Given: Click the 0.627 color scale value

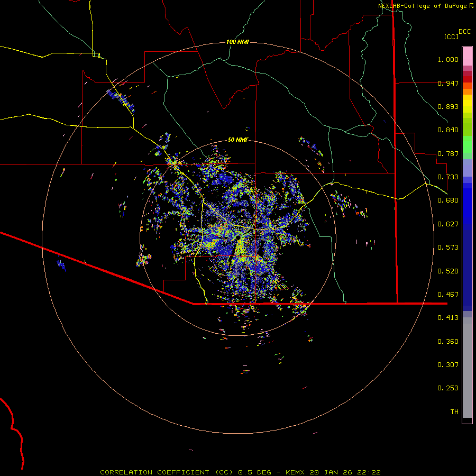Looking at the screenshot, I should tap(448, 224).
